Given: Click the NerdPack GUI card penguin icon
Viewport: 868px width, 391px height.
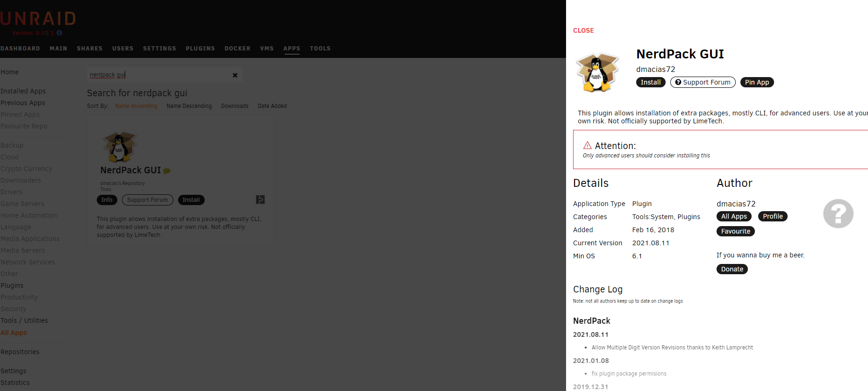Looking at the screenshot, I should tap(120, 147).
